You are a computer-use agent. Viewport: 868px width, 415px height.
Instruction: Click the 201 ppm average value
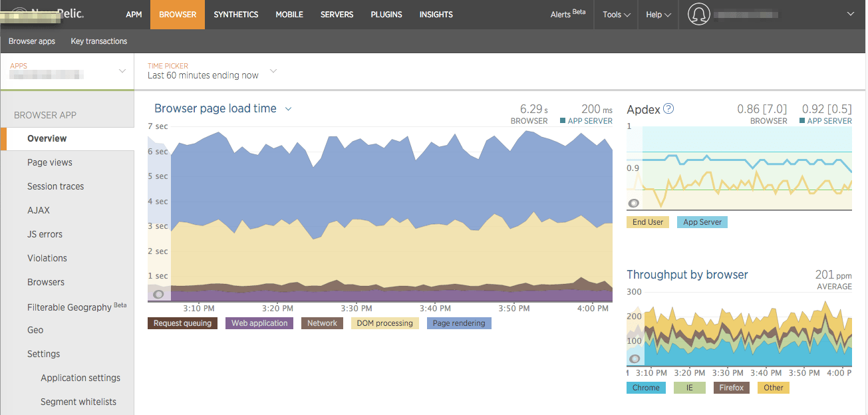click(833, 275)
